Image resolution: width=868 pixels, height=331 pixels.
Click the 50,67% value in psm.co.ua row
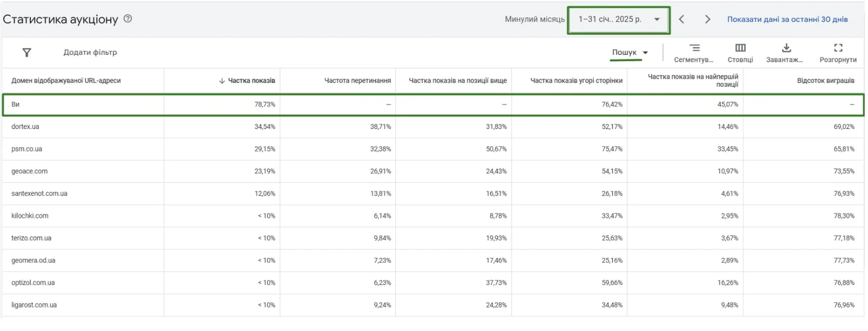496,149
